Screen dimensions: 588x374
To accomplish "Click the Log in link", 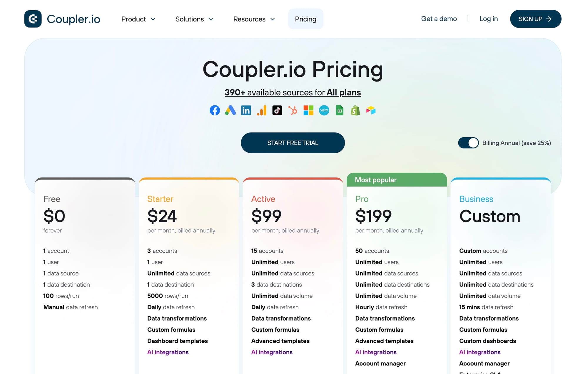I will (488, 19).
